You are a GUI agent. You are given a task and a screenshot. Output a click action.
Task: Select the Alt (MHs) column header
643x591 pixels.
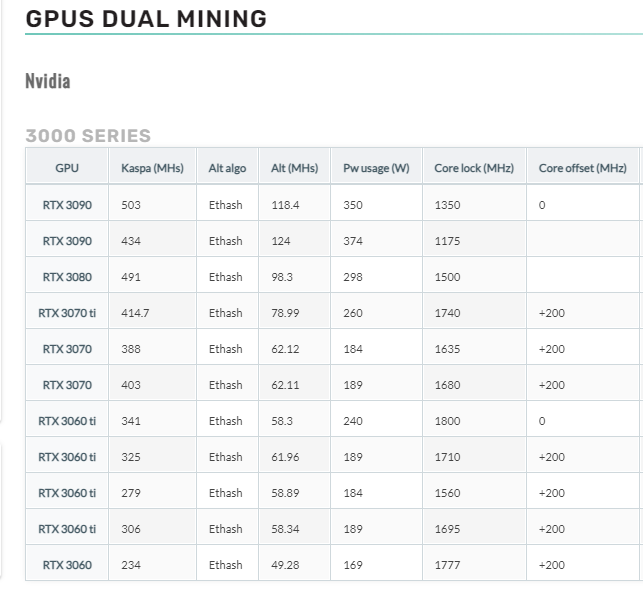tap(294, 168)
